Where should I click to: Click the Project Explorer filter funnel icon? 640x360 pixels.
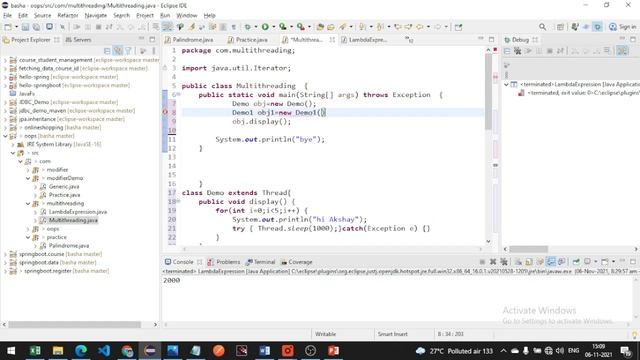click(129, 51)
